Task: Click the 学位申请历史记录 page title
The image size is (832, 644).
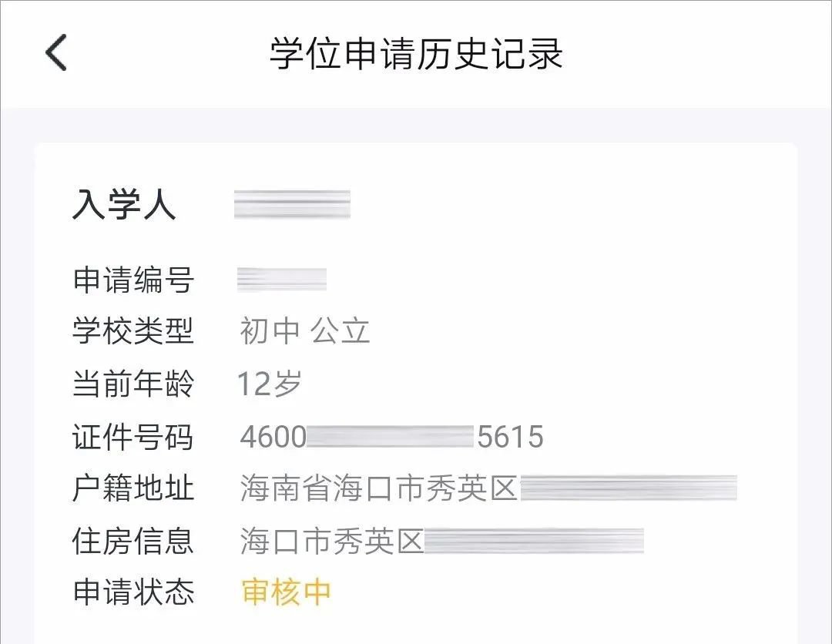Action: pyautogui.click(x=416, y=53)
